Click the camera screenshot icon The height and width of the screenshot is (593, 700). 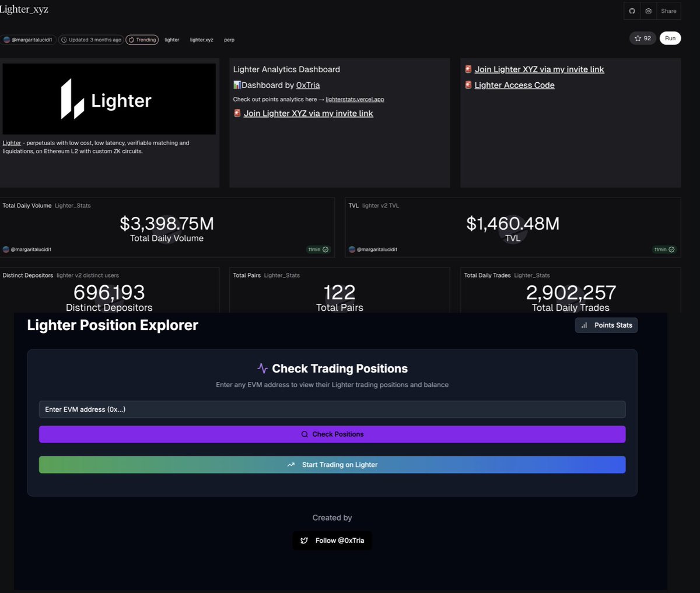pyautogui.click(x=648, y=11)
